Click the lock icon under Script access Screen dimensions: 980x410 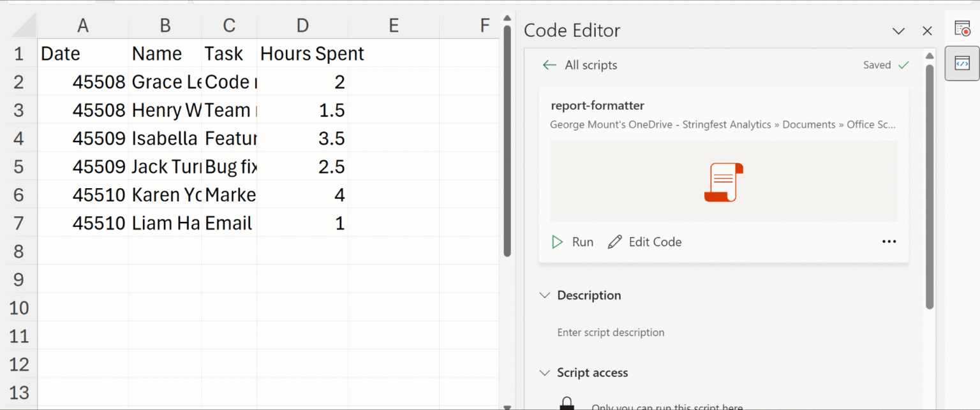click(566, 403)
